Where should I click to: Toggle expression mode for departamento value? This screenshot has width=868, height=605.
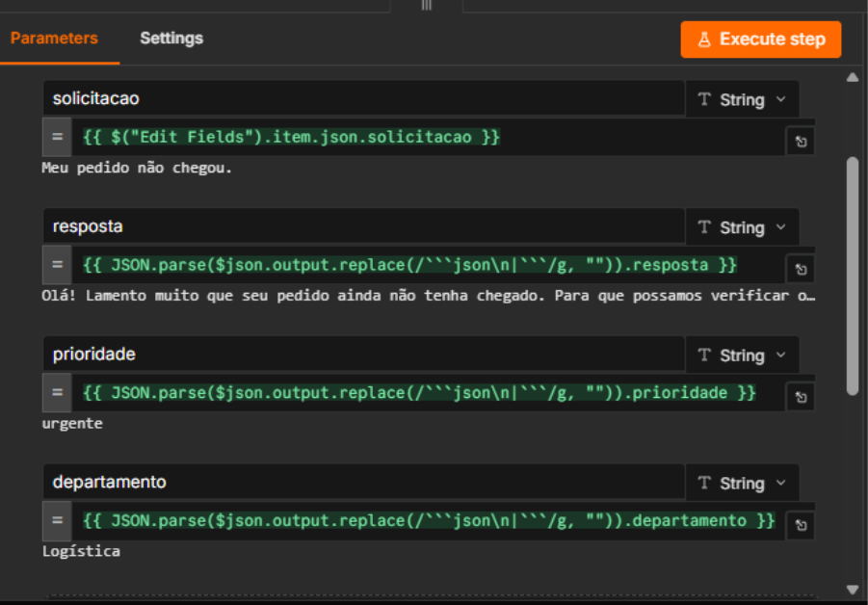[x=57, y=520]
